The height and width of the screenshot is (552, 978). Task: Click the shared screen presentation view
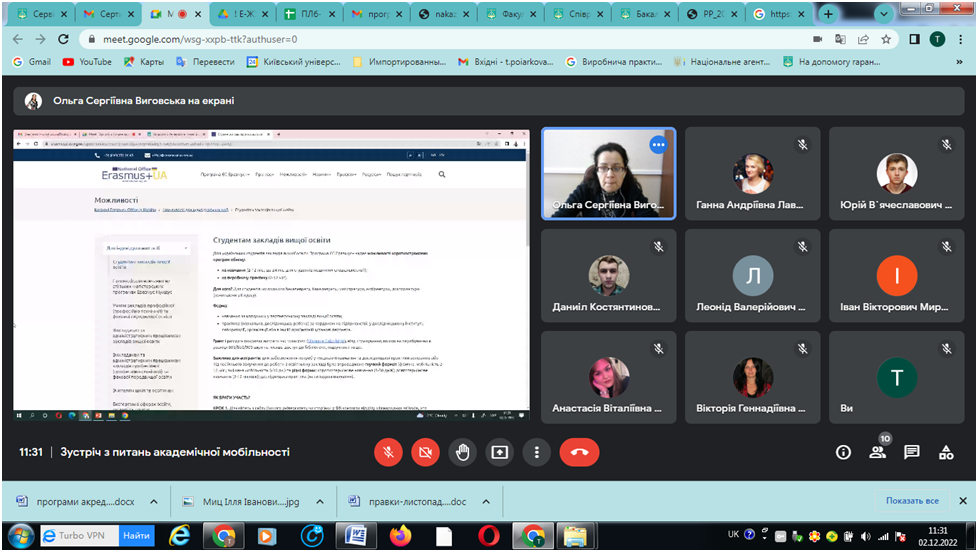[x=271, y=270]
